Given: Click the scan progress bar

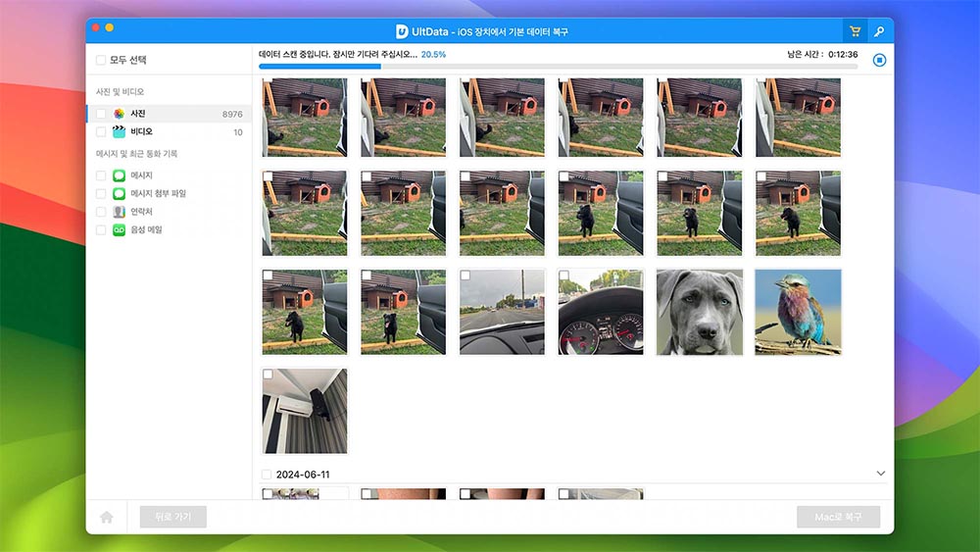Looking at the screenshot, I should pyautogui.click(x=559, y=67).
